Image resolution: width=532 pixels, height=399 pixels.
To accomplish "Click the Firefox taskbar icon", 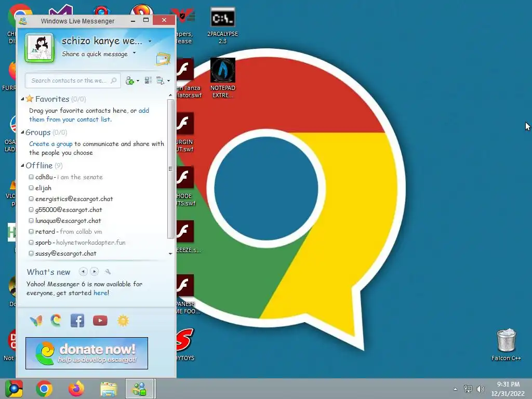I will click(76, 389).
